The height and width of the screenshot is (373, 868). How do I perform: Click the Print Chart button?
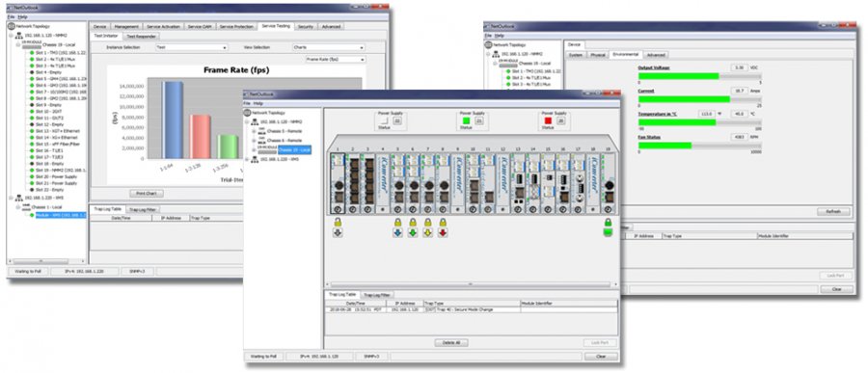(147, 194)
